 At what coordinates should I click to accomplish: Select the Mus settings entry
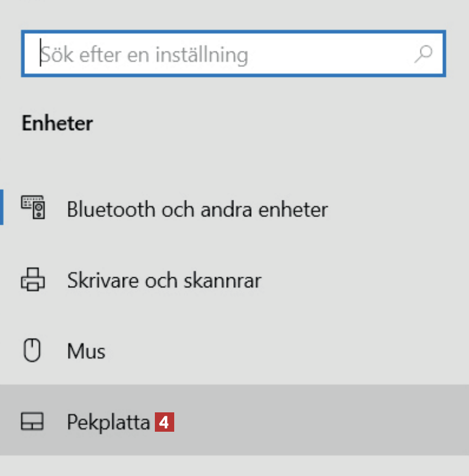click(86, 351)
